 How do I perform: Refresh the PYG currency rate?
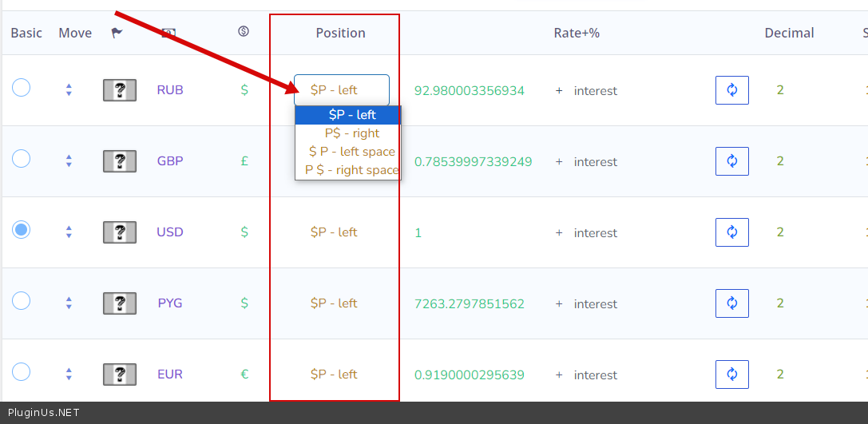click(x=731, y=303)
